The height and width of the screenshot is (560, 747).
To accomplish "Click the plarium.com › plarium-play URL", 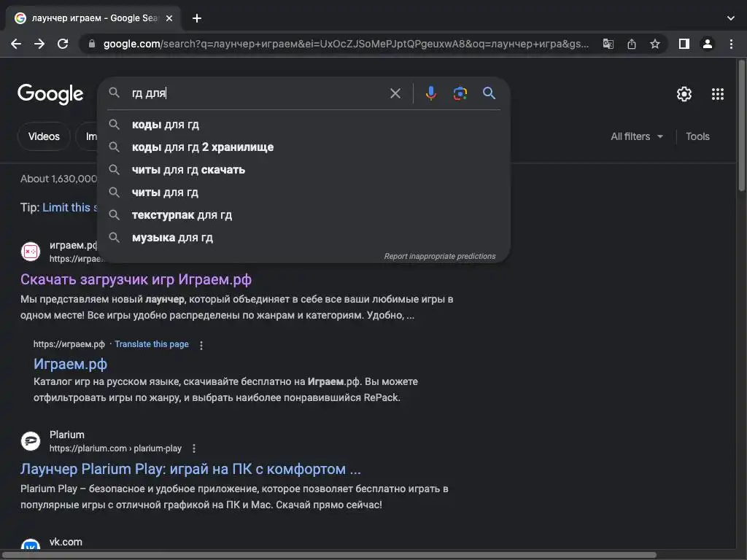I will point(115,448).
